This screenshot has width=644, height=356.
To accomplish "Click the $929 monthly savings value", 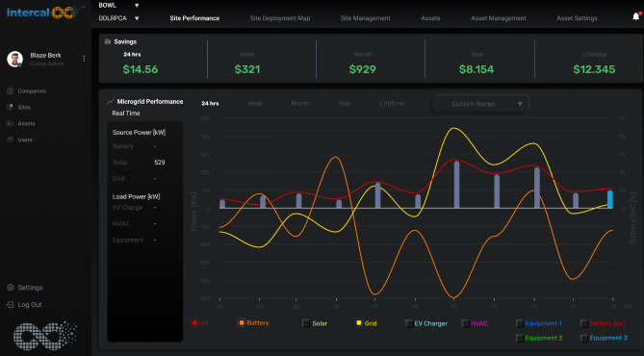I will [363, 69].
